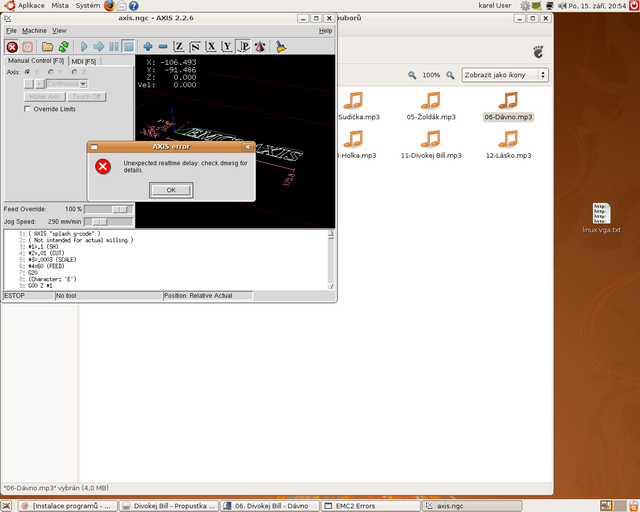
Task: Click the Clear live plot broom icon
Action: tap(281, 46)
